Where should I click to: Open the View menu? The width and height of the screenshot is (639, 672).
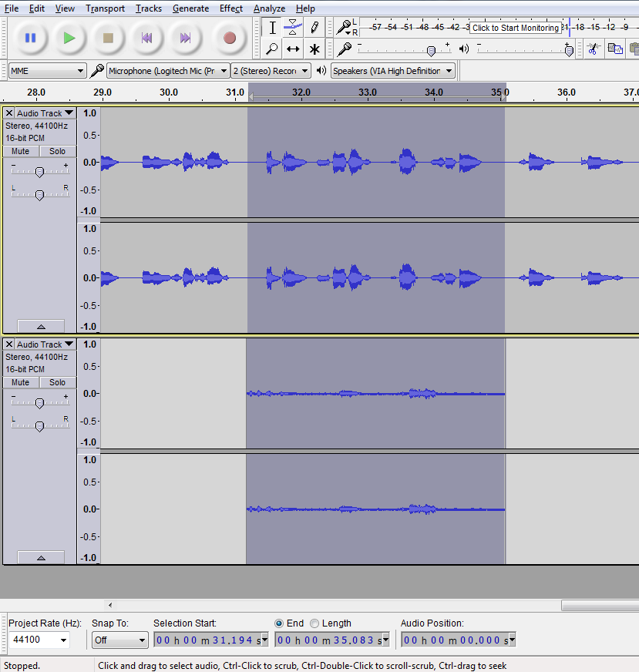point(65,8)
